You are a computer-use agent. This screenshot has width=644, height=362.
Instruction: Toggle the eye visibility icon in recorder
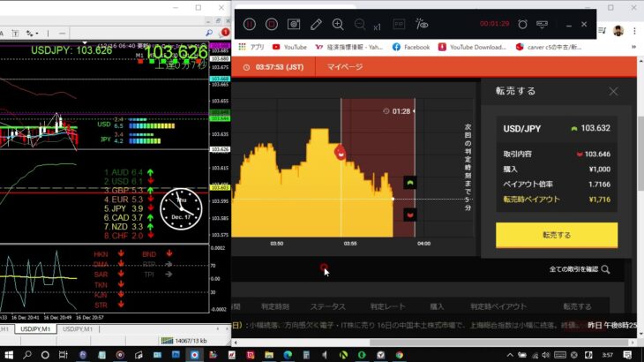pyautogui.click(x=422, y=24)
